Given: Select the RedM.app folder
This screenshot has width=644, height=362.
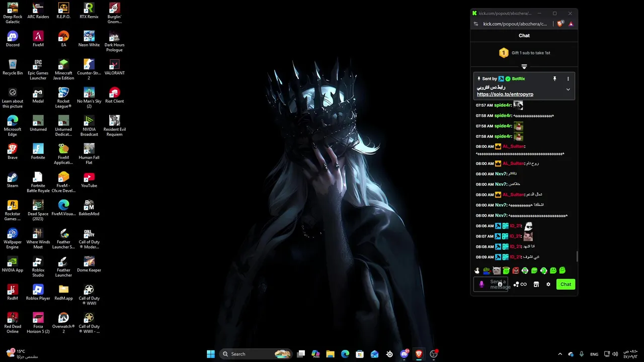Looking at the screenshot, I should pos(63,292).
